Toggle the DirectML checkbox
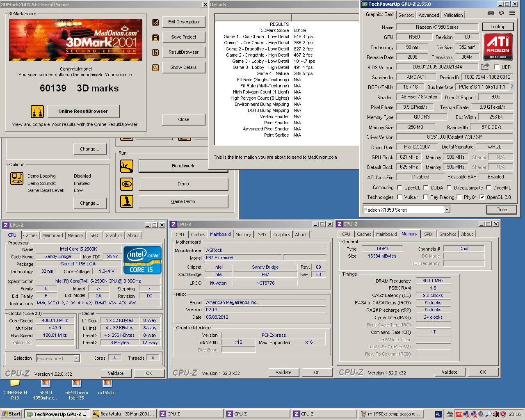 coord(488,187)
